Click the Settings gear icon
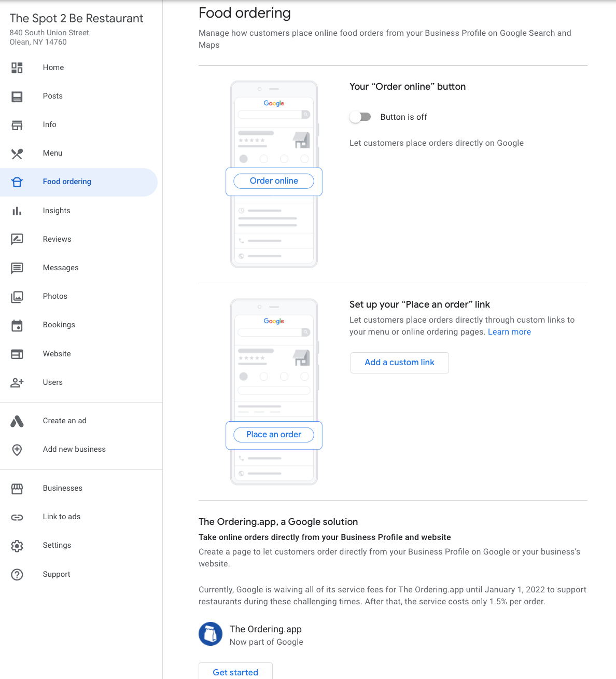 [17, 546]
